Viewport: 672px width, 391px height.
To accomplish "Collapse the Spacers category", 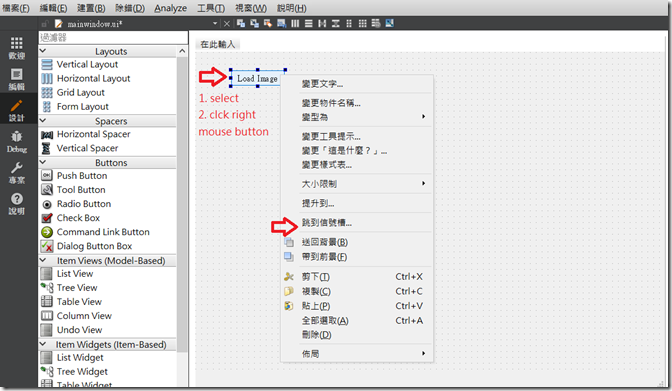I will 43,121.
